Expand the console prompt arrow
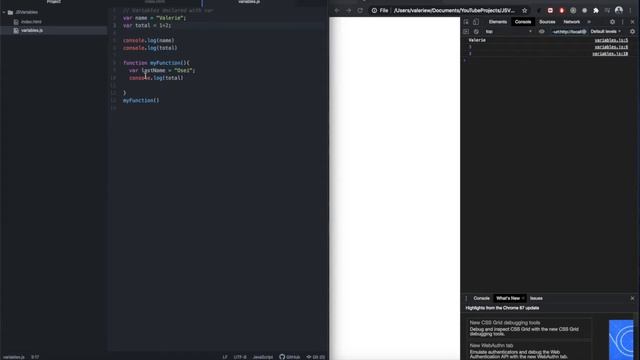The height and width of the screenshot is (360, 640). click(x=464, y=60)
